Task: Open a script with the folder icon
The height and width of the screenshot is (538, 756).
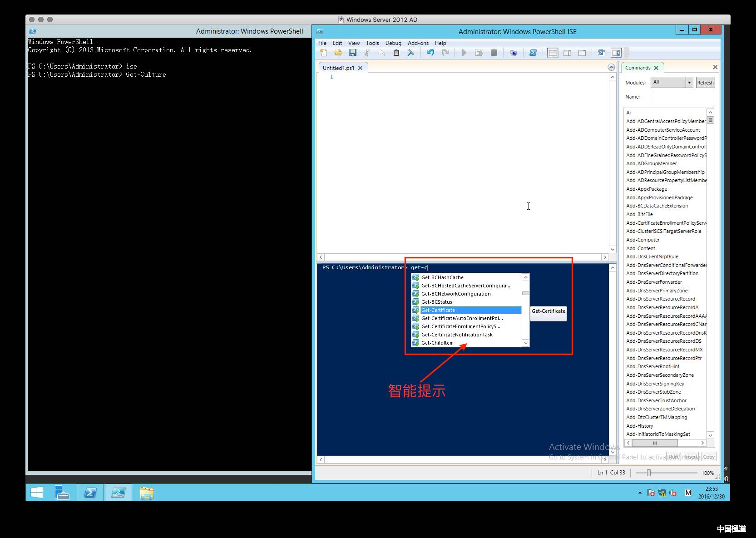Action: point(338,53)
